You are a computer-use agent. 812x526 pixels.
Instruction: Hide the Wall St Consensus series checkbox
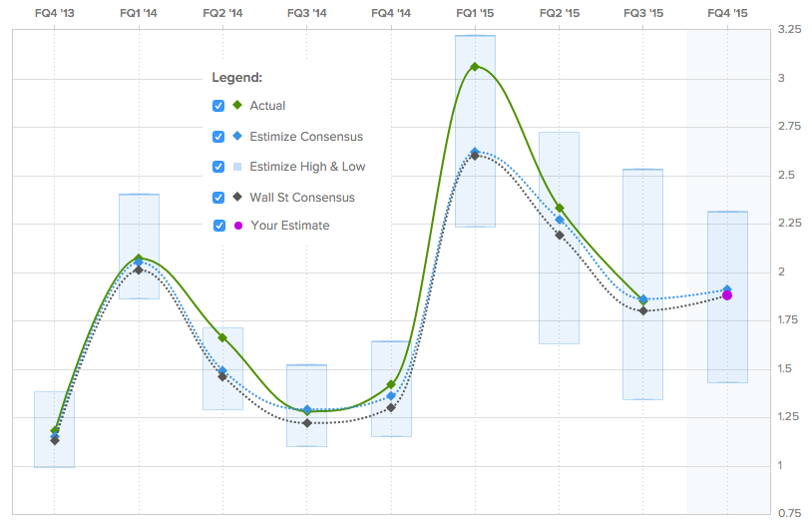pos(218,197)
